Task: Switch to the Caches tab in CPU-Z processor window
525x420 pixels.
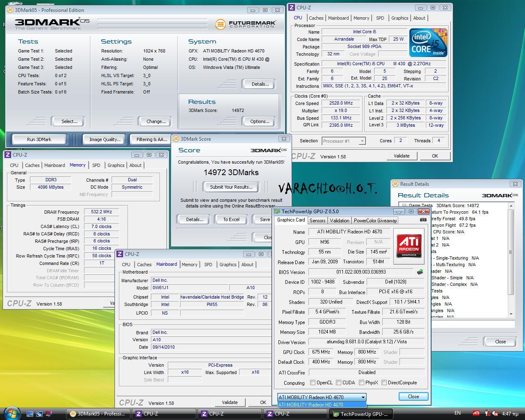Action: [x=316, y=18]
